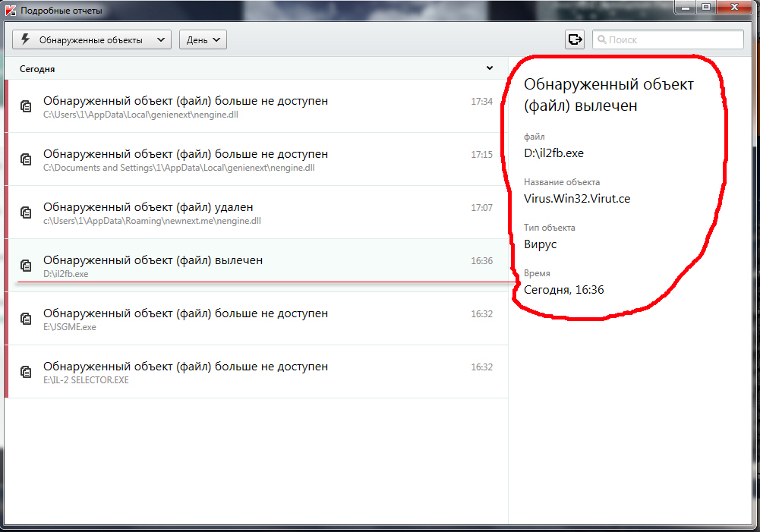Select the Обнаруженный объект (файл) вылечен row
Image resolution: width=760 pixels, height=532 pixels.
pos(257,265)
